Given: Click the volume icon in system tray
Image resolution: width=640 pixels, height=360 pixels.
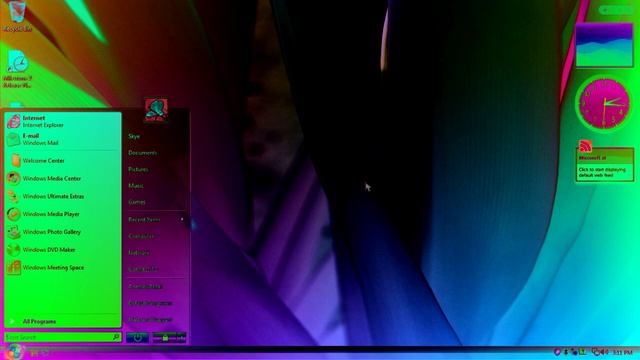Looking at the screenshot, I should (x=605, y=352).
